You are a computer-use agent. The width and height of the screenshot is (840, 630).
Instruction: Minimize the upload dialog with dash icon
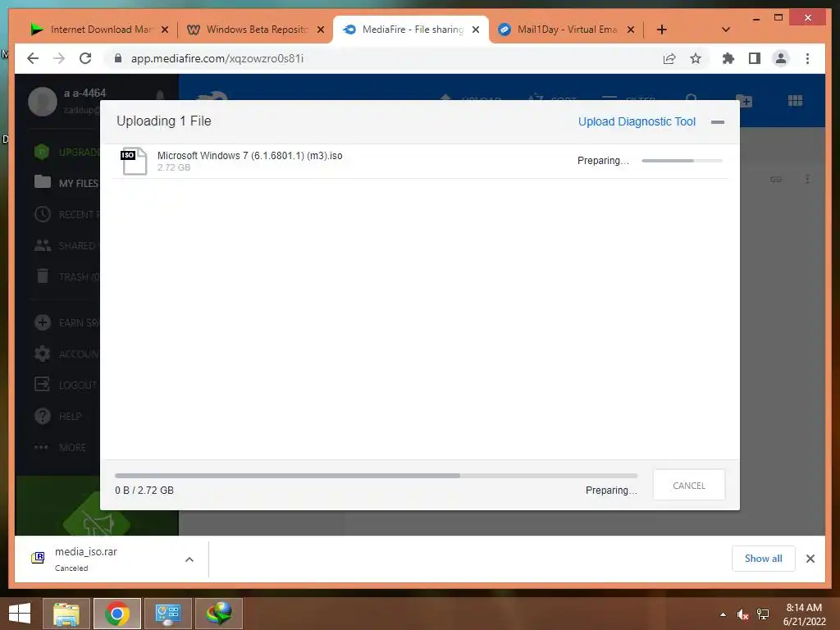click(x=717, y=122)
